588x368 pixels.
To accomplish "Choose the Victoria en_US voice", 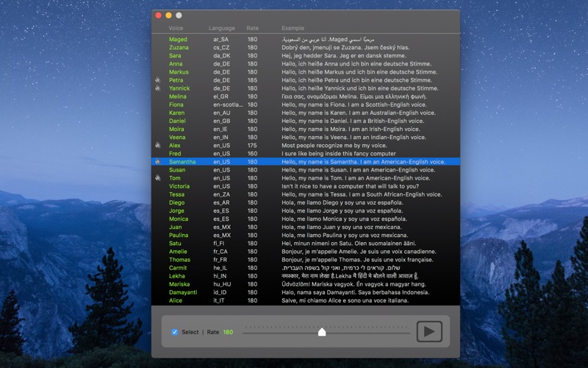I will (x=306, y=186).
